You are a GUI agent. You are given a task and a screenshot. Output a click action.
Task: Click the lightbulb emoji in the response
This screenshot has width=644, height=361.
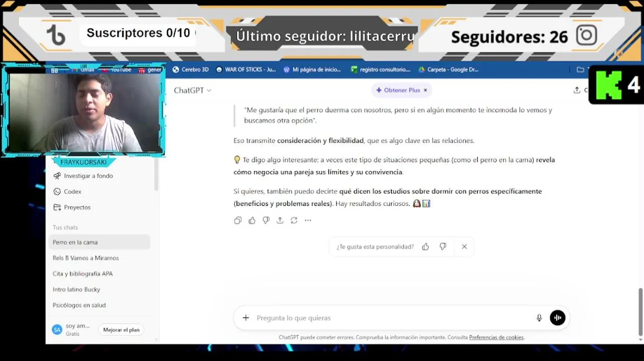click(237, 160)
